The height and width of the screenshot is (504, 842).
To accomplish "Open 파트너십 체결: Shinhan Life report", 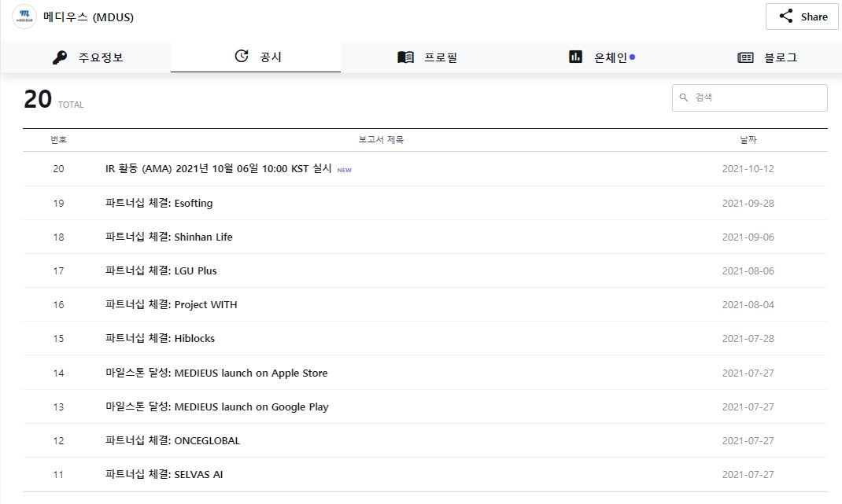I will 168,237.
